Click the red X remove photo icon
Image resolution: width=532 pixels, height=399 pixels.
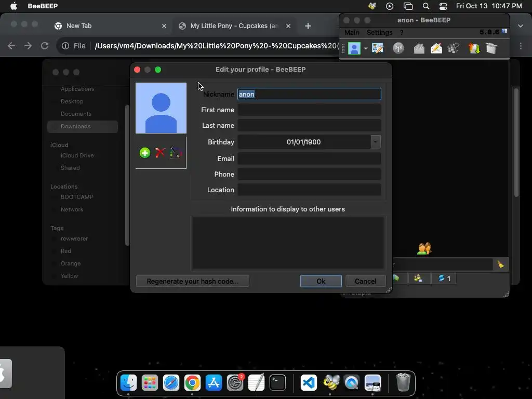point(160,153)
